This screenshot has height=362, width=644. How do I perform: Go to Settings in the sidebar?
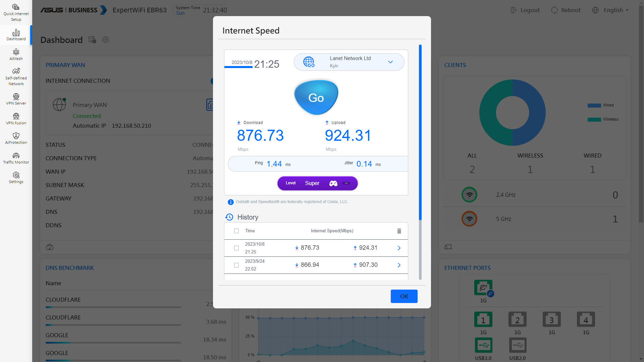[16, 177]
